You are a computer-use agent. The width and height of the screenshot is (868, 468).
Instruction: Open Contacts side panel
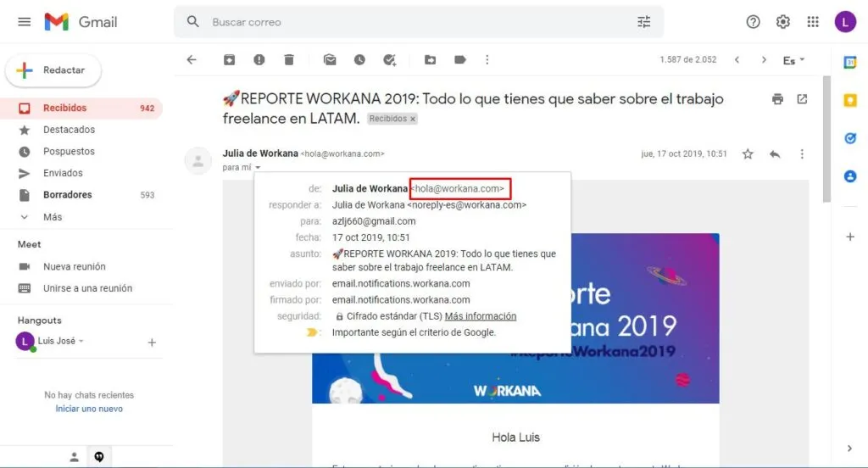[x=850, y=176]
